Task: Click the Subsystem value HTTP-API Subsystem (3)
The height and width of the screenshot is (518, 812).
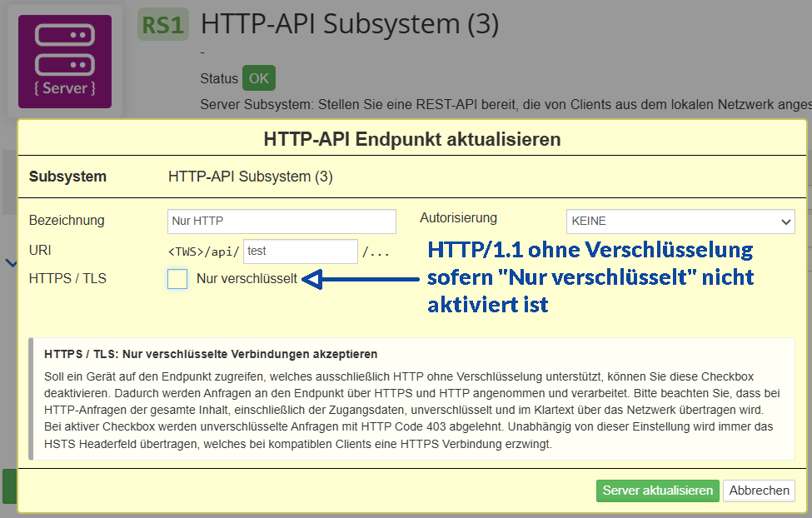Action: coord(251,177)
